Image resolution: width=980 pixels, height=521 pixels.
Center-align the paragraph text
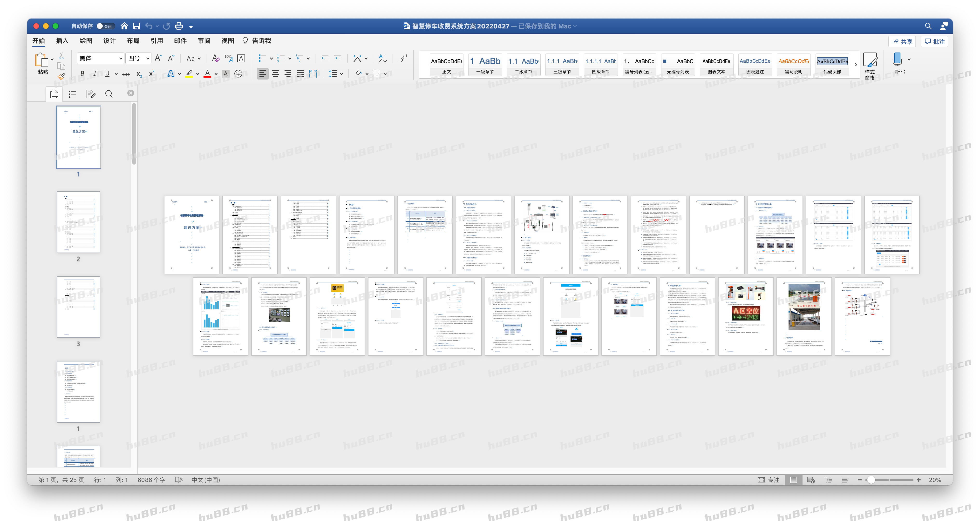coord(275,74)
